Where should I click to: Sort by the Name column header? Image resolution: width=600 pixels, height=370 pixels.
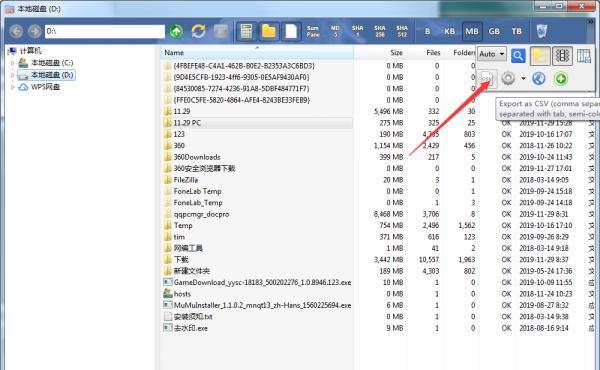[256, 53]
